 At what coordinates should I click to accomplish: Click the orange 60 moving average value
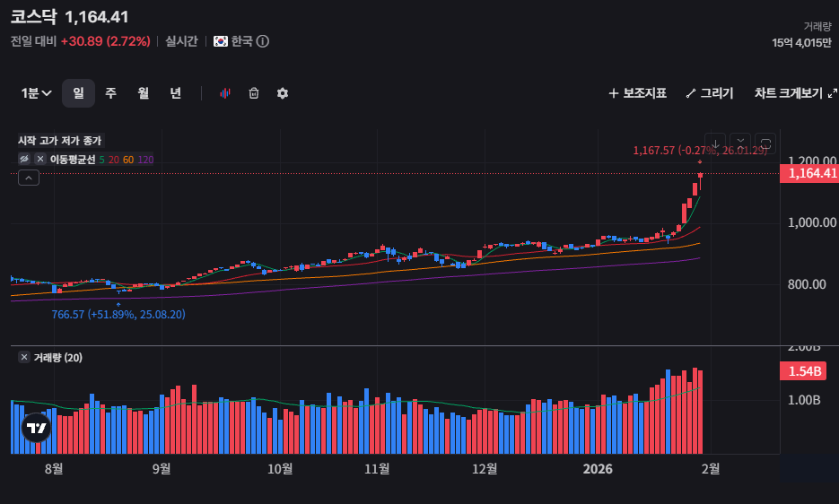click(128, 160)
